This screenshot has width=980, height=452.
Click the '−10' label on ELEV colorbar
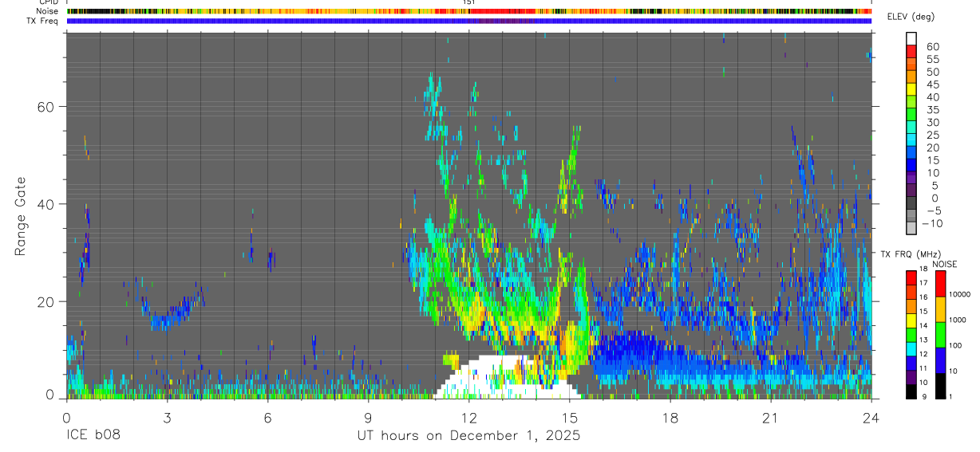pyautogui.click(x=934, y=223)
